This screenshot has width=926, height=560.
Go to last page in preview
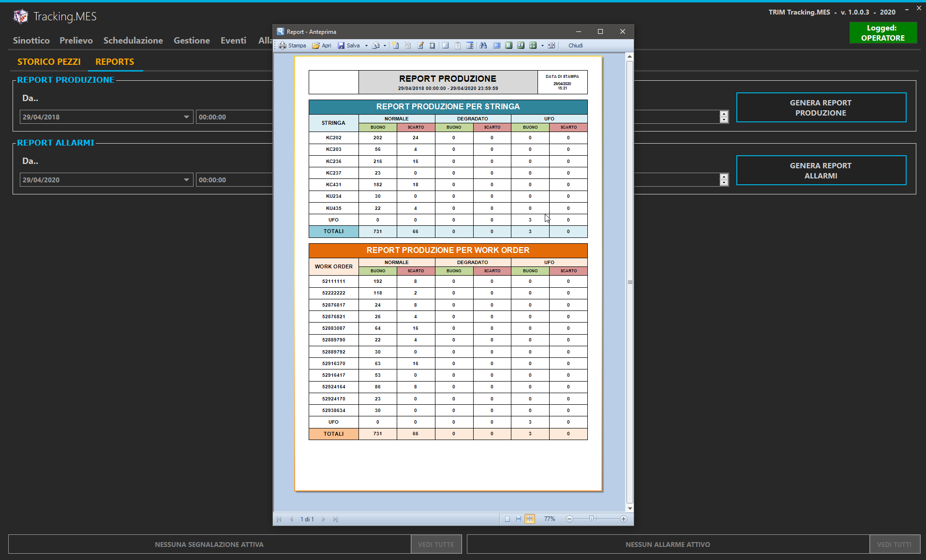point(335,519)
